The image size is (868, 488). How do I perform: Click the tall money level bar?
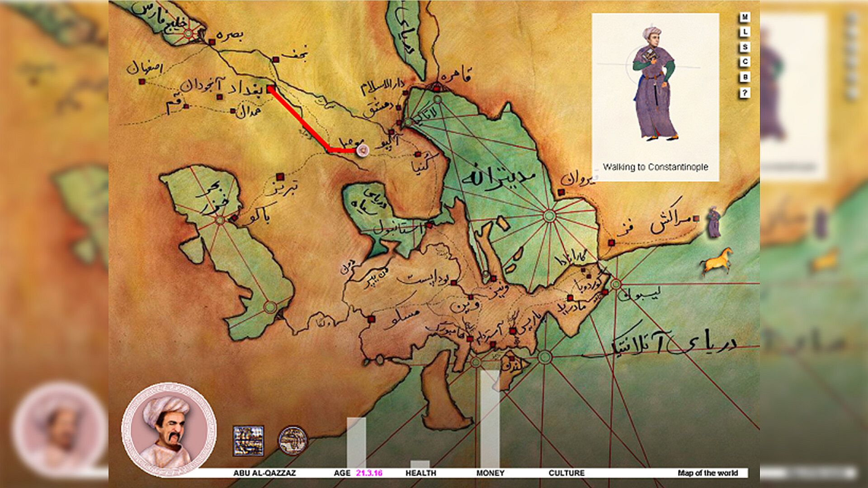click(489, 418)
